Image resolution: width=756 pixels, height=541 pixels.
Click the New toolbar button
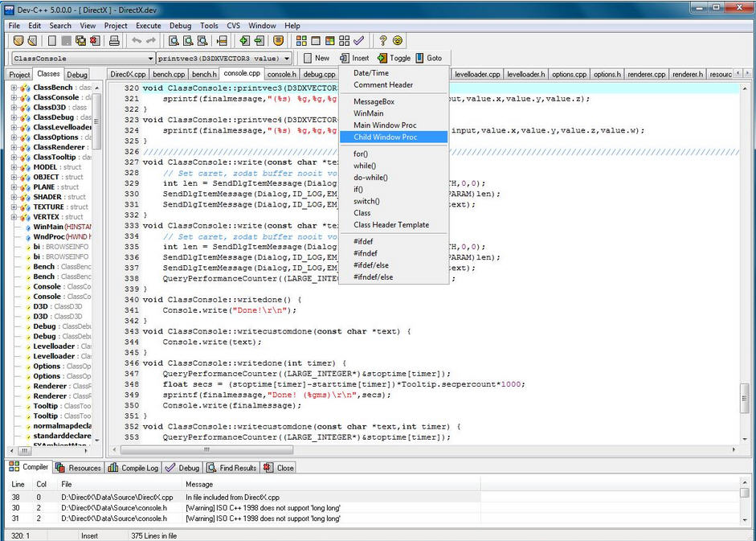coord(315,58)
